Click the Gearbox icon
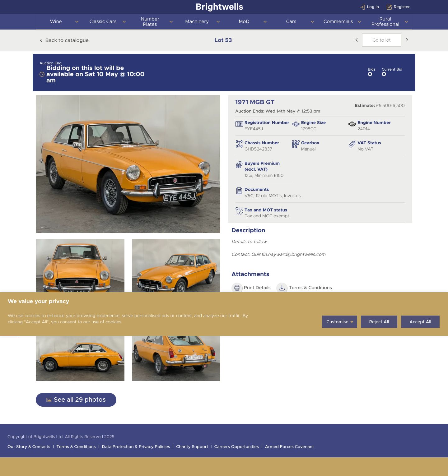The image size is (448, 476). (296, 144)
